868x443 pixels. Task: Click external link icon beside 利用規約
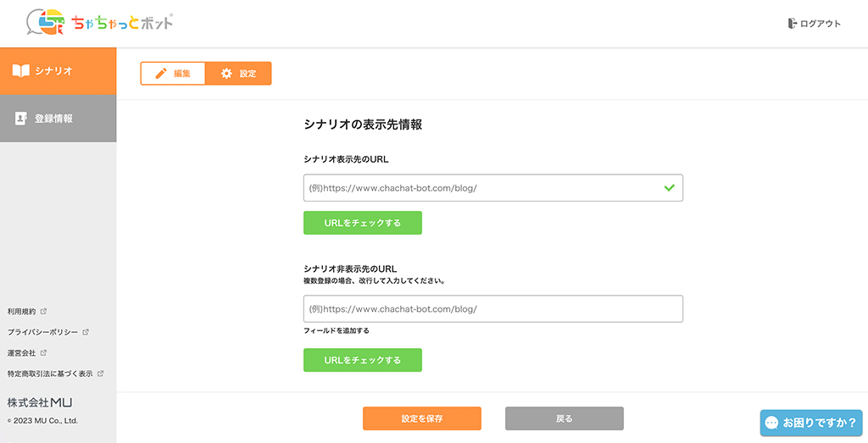point(43,312)
